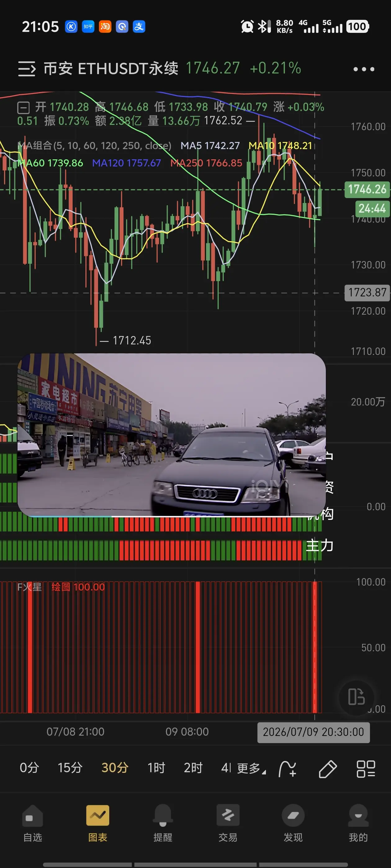Switch to 2时 timeframe

pyautogui.click(x=193, y=768)
